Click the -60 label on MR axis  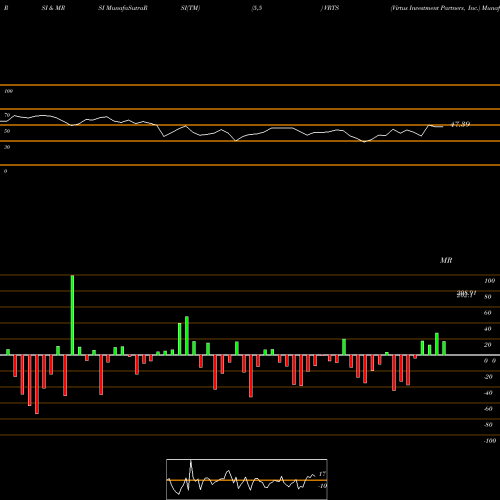click(x=488, y=409)
